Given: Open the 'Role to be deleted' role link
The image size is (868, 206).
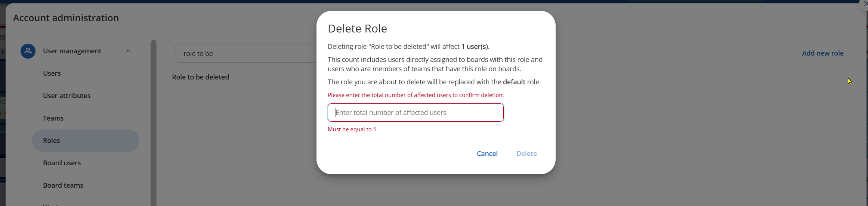Looking at the screenshot, I should [201, 77].
